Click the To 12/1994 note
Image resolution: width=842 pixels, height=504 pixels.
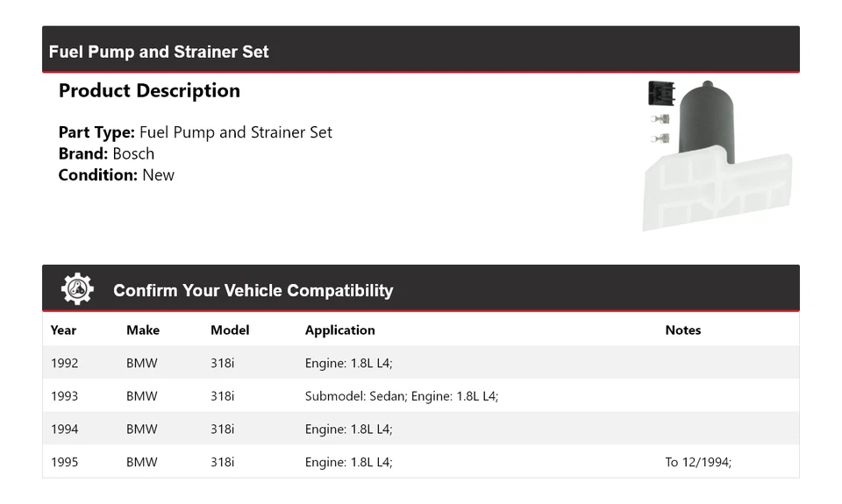click(x=698, y=462)
